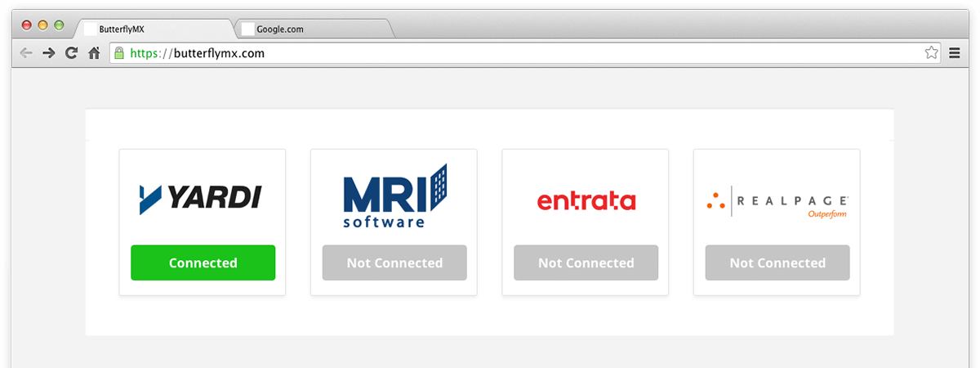Open the browser hamburger menu
This screenshot has height=368, width=980.
point(955,53)
